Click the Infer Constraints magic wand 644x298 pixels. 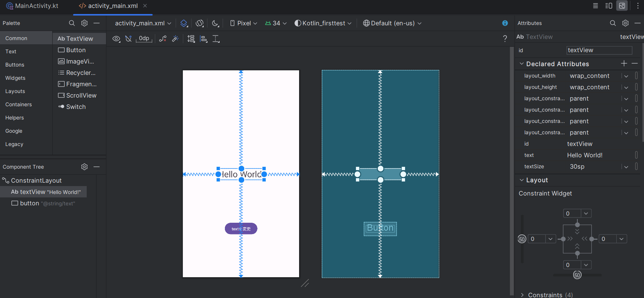click(175, 39)
